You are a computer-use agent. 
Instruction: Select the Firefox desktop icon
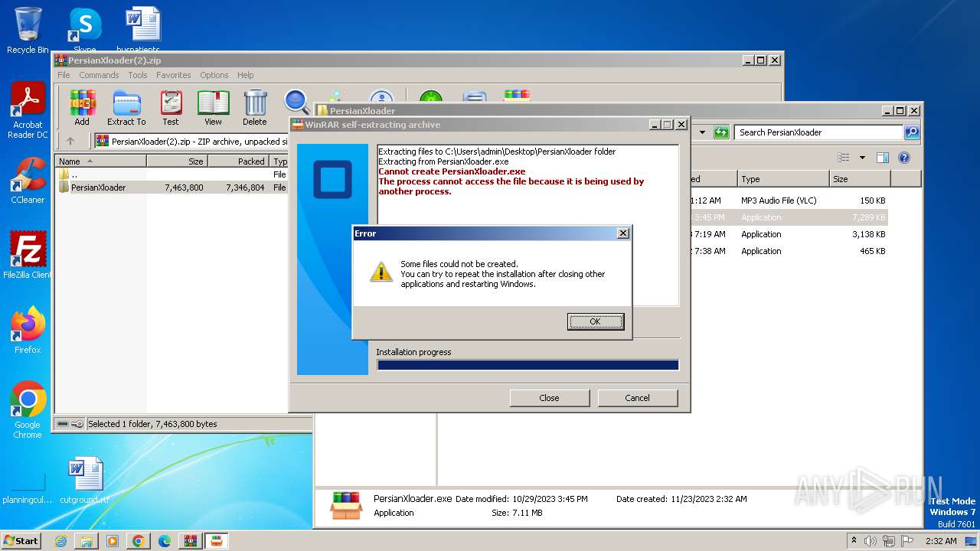click(28, 331)
